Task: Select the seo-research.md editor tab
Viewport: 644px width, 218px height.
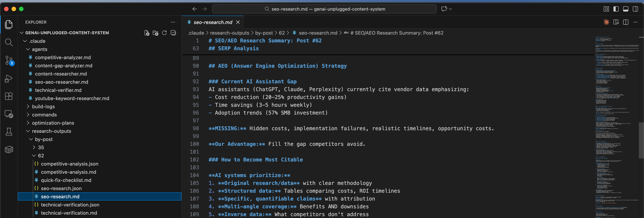Action: [213, 22]
